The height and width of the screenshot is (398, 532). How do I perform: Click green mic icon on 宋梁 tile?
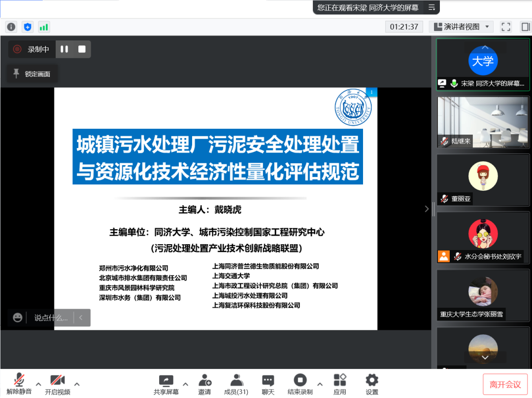(x=454, y=83)
